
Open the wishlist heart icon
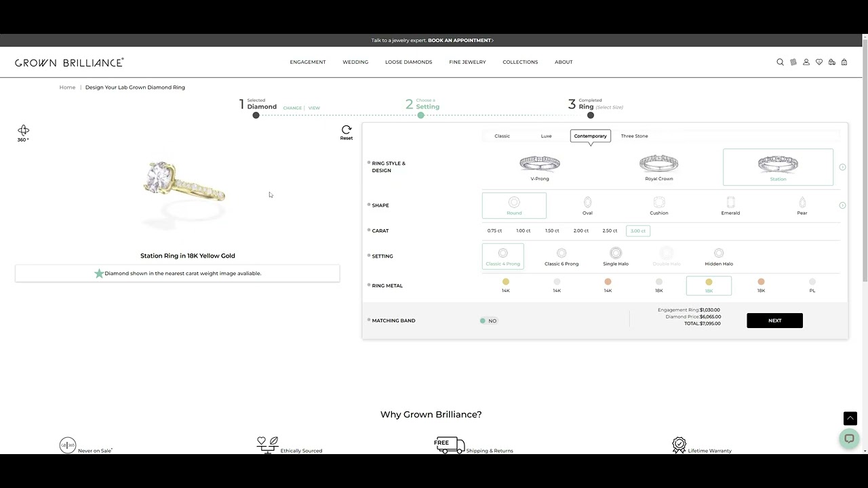(819, 62)
